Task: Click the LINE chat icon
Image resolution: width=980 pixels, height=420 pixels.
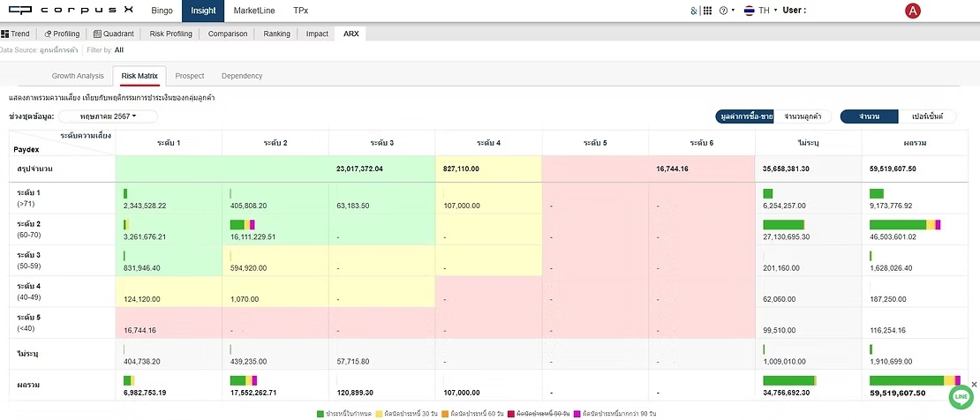Action: (961, 399)
